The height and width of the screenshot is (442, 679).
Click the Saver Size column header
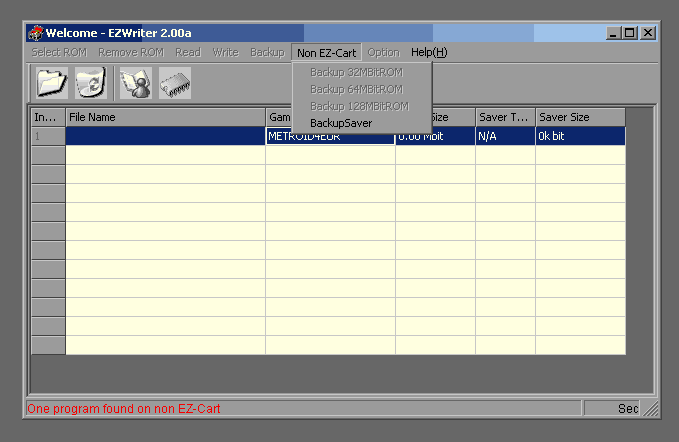click(580, 117)
